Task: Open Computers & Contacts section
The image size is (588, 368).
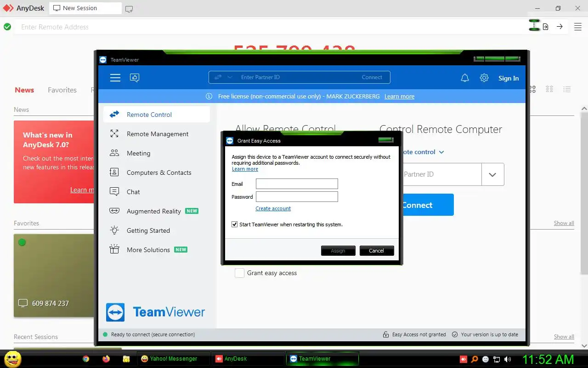Action: pyautogui.click(x=157, y=172)
